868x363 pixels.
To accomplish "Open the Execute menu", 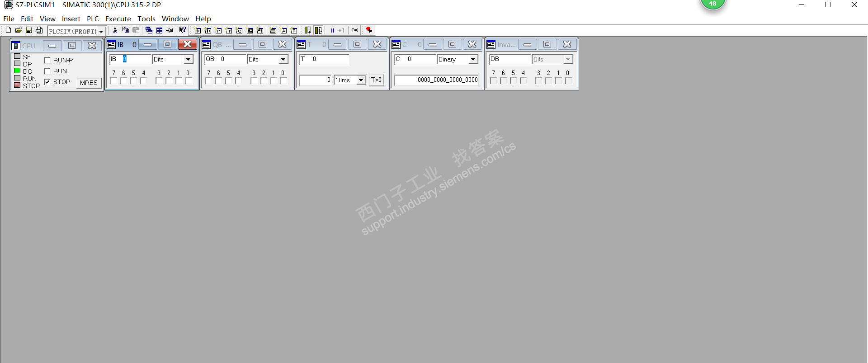I will click(x=118, y=19).
